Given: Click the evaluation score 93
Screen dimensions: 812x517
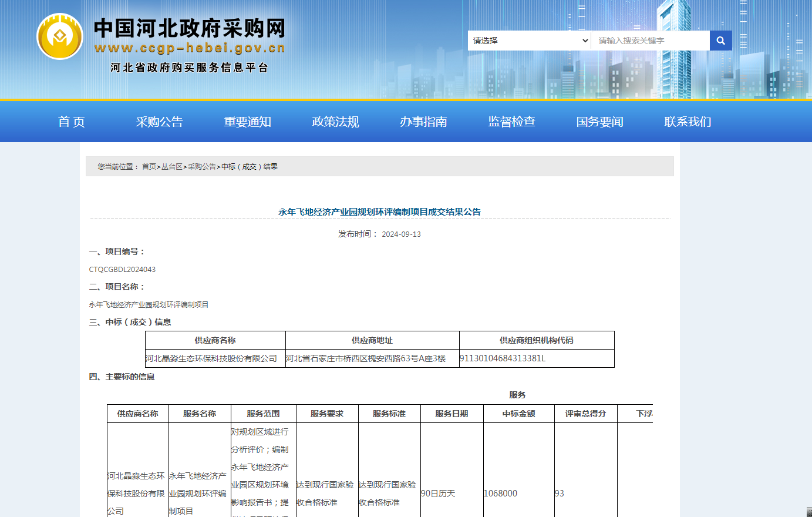Looking at the screenshot, I should tap(560, 493).
